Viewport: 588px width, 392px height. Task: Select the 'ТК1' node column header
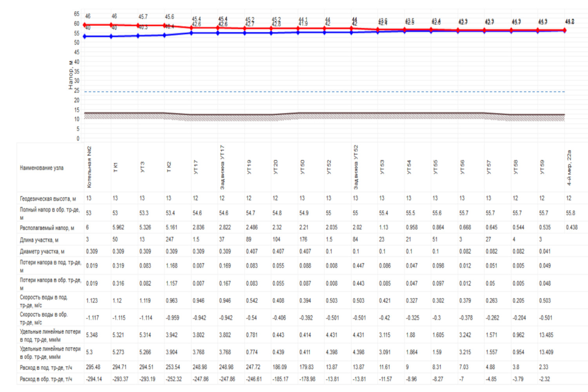(x=115, y=167)
